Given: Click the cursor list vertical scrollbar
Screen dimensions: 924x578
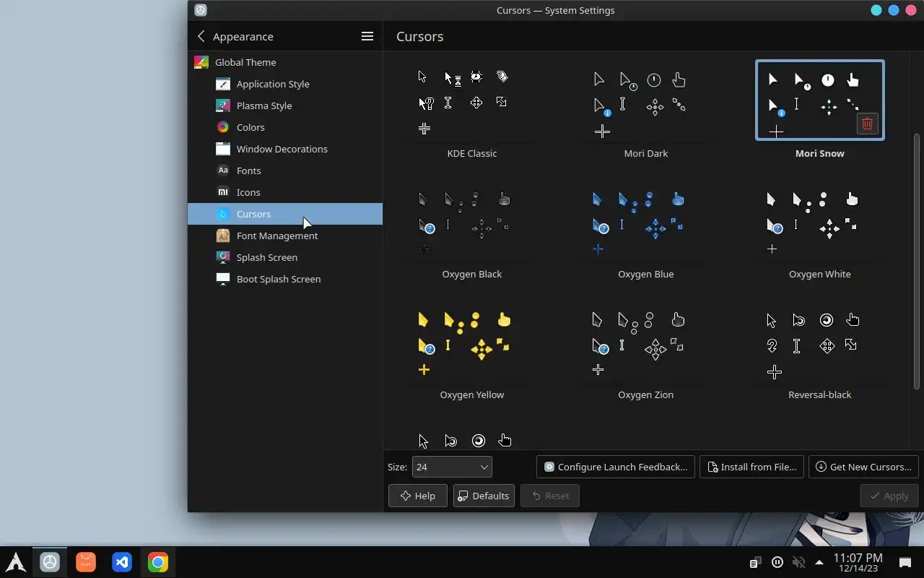Looking at the screenshot, I should click(918, 262).
